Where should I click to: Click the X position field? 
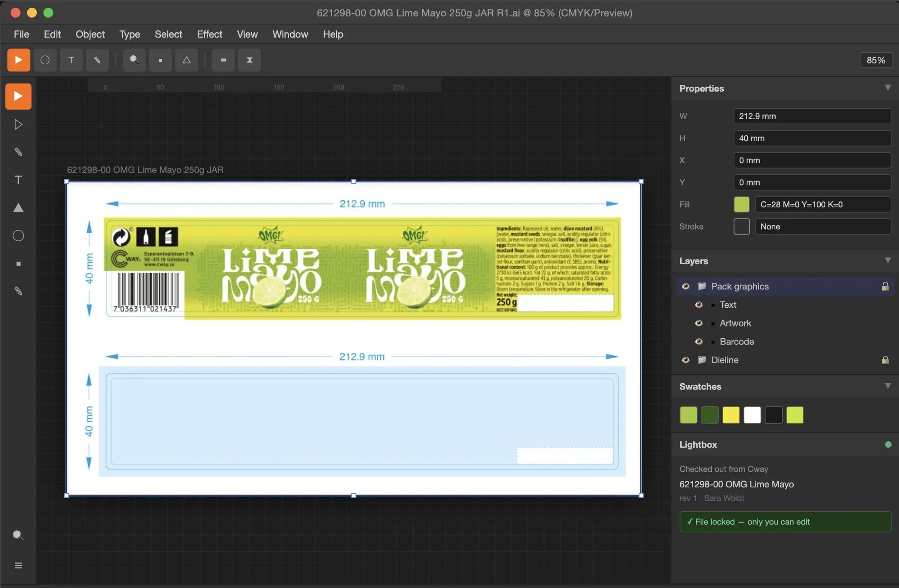812,160
